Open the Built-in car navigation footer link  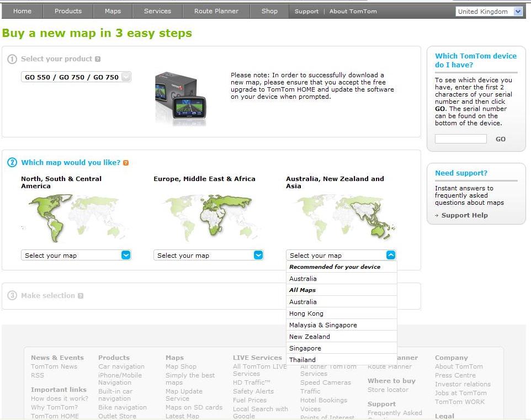pos(115,395)
